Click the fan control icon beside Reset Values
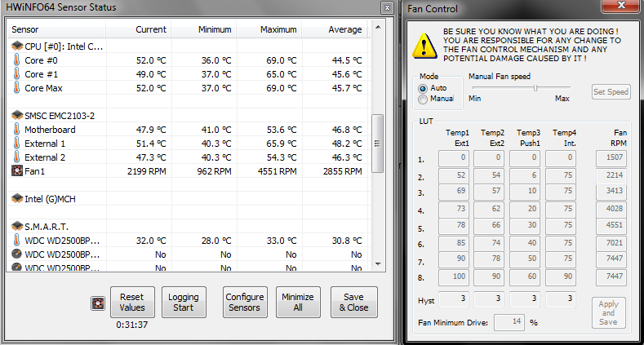The image size is (644, 345). click(x=98, y=303)
